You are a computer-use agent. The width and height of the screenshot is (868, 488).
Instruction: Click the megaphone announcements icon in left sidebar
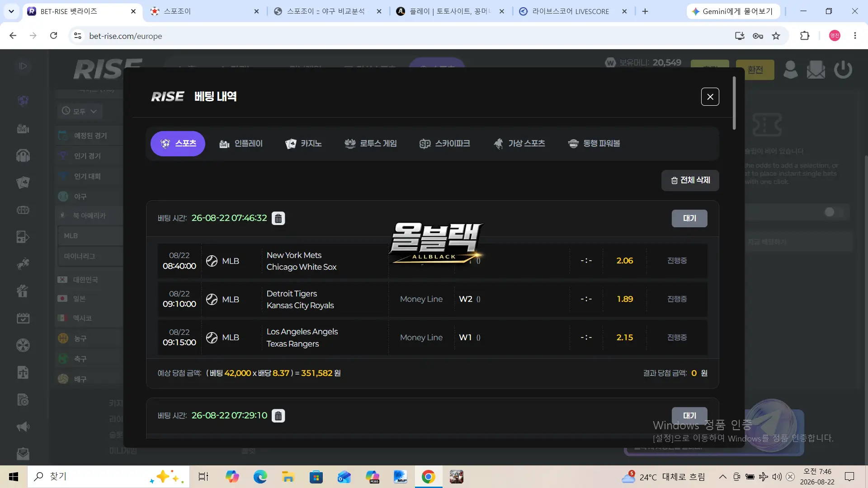click(23, 427)
